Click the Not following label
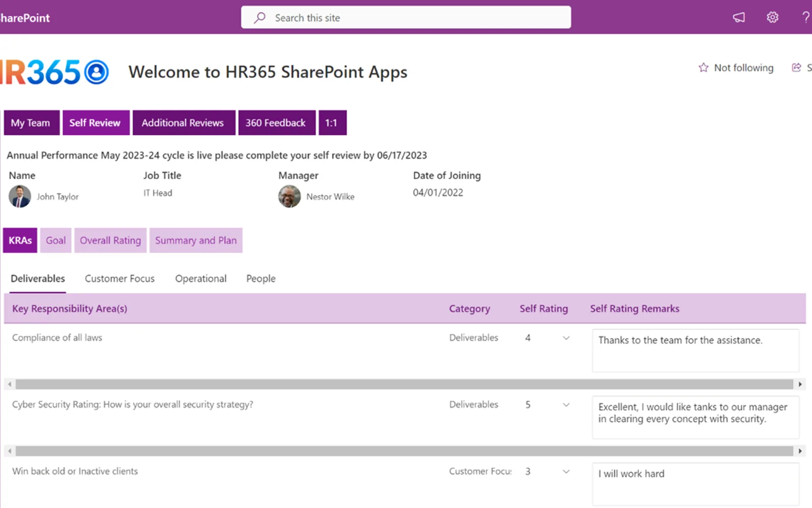 [x=743, y=68]
